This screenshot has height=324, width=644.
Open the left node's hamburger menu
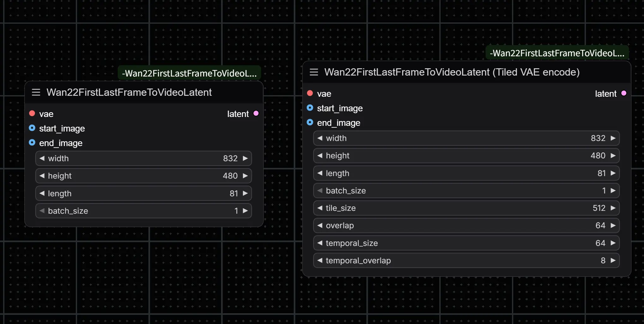coord(36,92)
